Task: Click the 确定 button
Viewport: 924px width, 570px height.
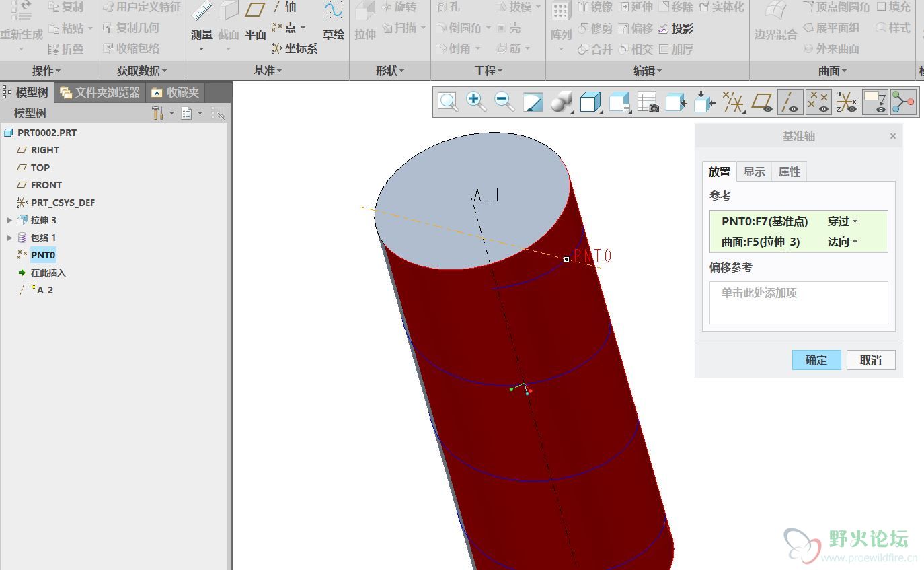Action: [816, 360]
